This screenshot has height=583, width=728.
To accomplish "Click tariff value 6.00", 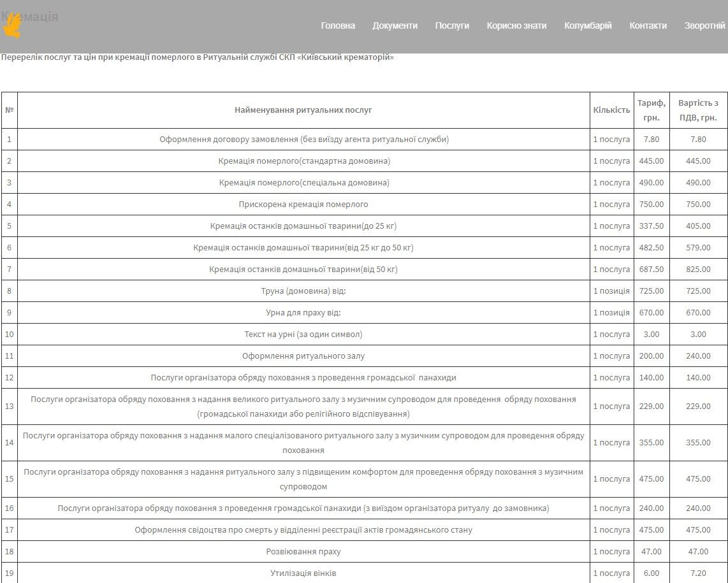I will (652, 573).
